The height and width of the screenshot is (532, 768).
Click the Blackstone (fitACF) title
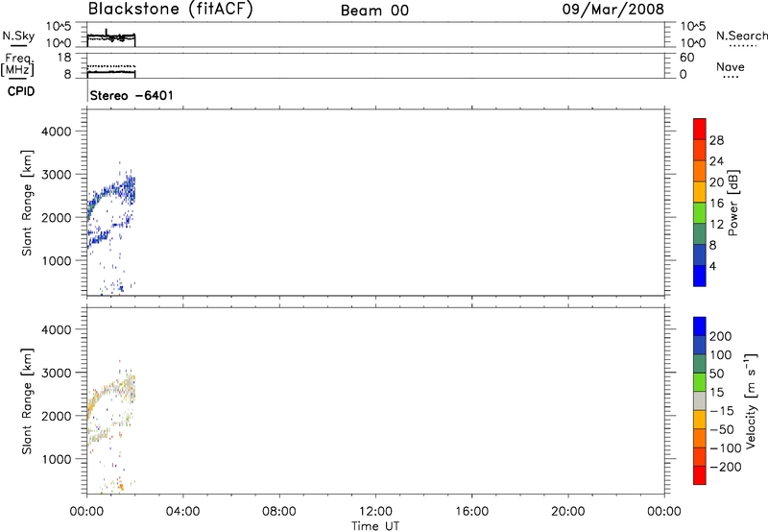(171, 9)
